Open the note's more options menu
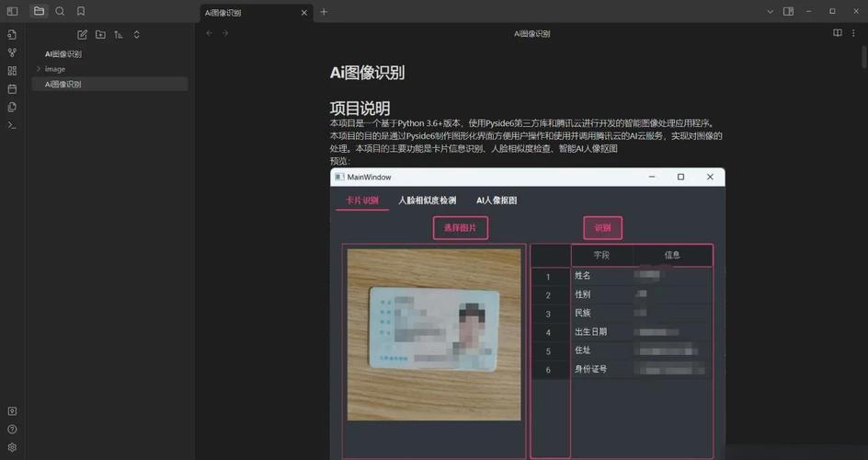This screenshot has height=460, width=868. coord(853,33)
